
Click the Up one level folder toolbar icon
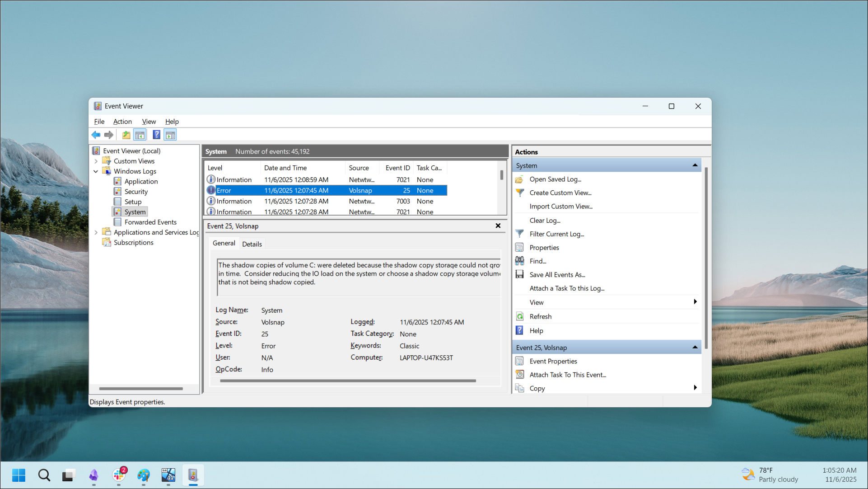[126, 135]
